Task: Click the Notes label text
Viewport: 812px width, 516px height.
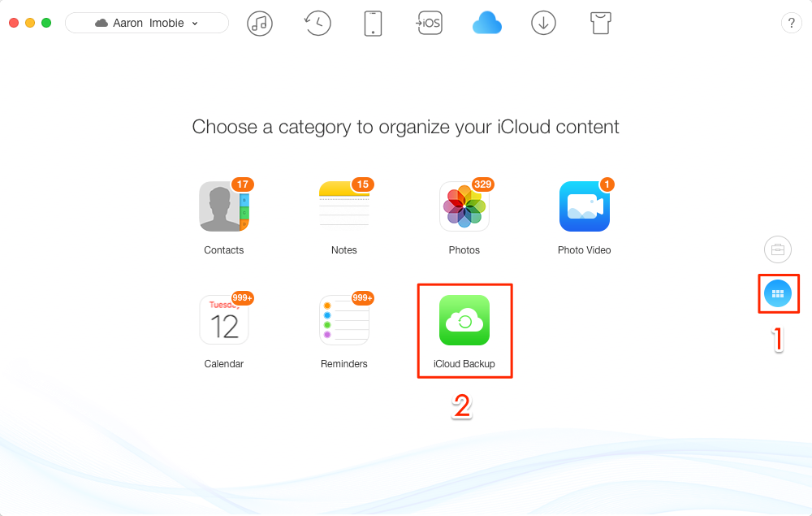Action: click(x=343, y=249)
